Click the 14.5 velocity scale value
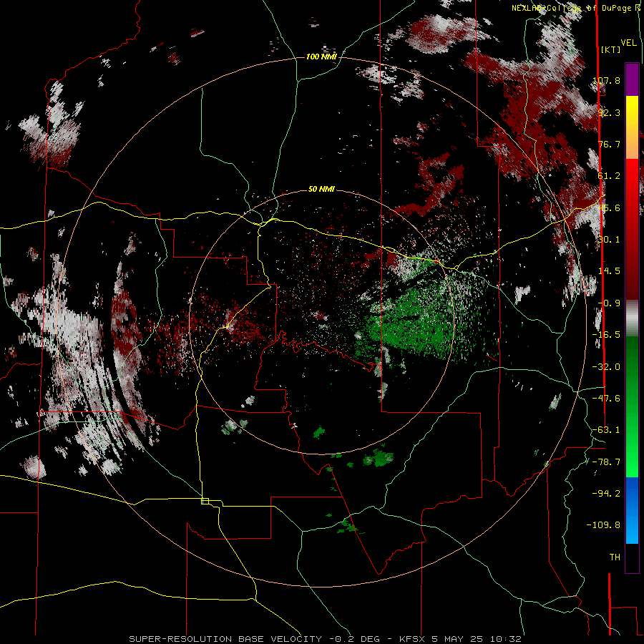Viewport: 644px width, 644px height. (x=609, y=271)
